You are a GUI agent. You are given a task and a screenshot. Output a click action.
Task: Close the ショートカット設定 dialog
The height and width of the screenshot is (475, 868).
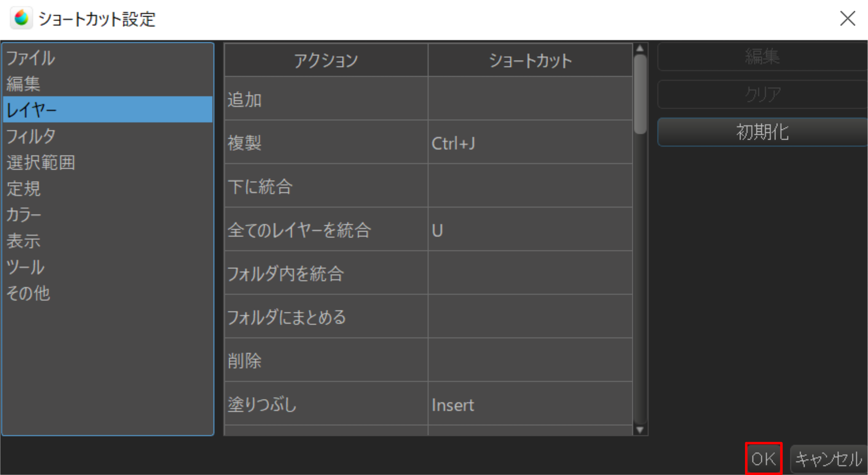pos(847,18)
